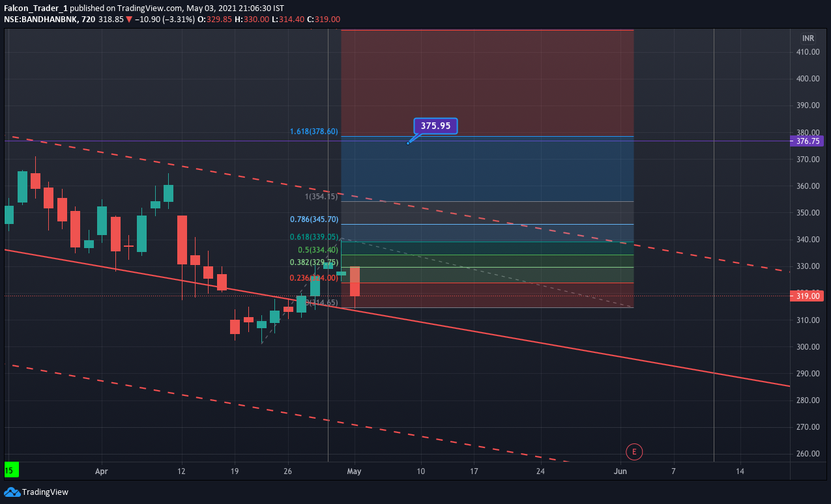831x504 pixels.
Task: Click the 'Jun' date on time axis
Action: point(620,470)
